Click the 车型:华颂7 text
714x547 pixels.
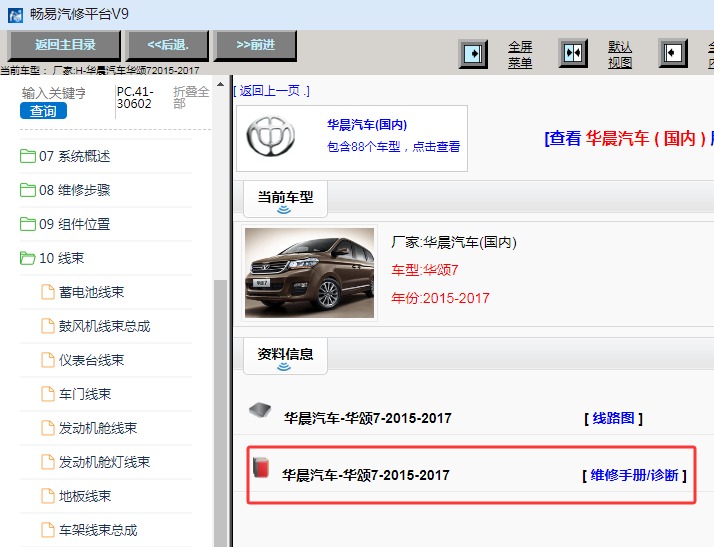[425, 270]
